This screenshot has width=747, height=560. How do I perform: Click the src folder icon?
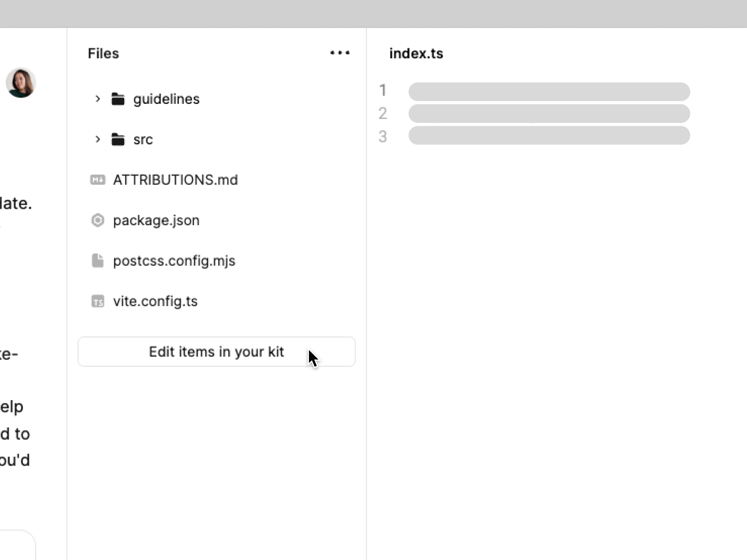tap(117, 139)
